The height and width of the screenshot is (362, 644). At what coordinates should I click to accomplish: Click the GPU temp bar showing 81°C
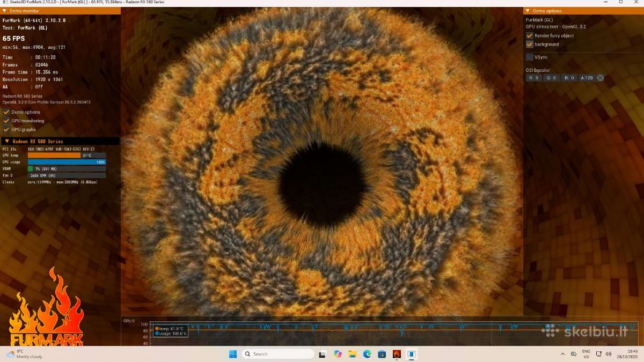(x=67, y=156)
